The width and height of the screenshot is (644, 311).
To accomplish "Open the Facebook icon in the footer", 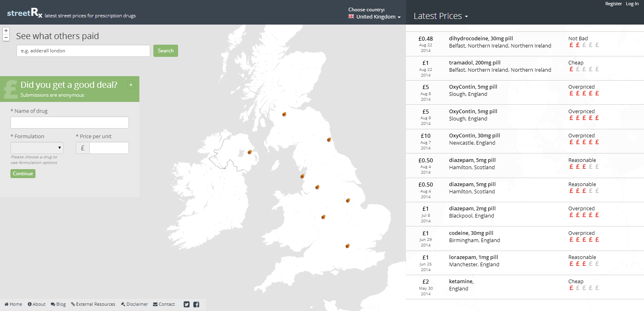I will tap(196, 305).
